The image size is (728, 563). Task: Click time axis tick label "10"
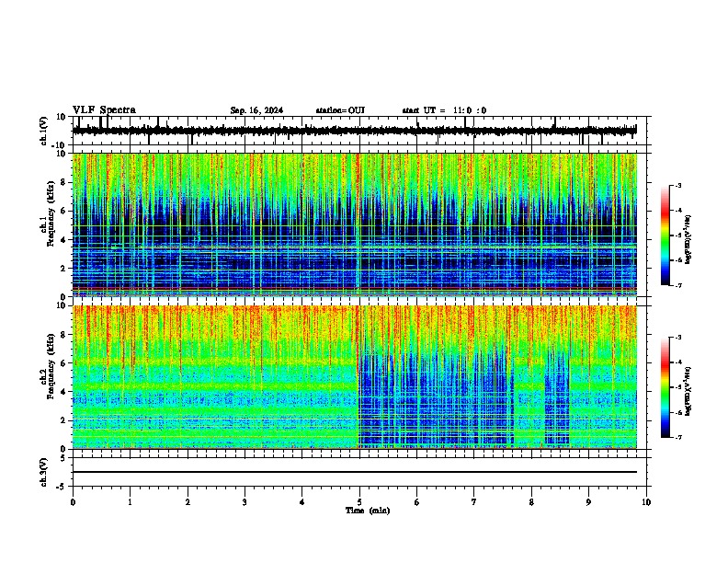646,502
